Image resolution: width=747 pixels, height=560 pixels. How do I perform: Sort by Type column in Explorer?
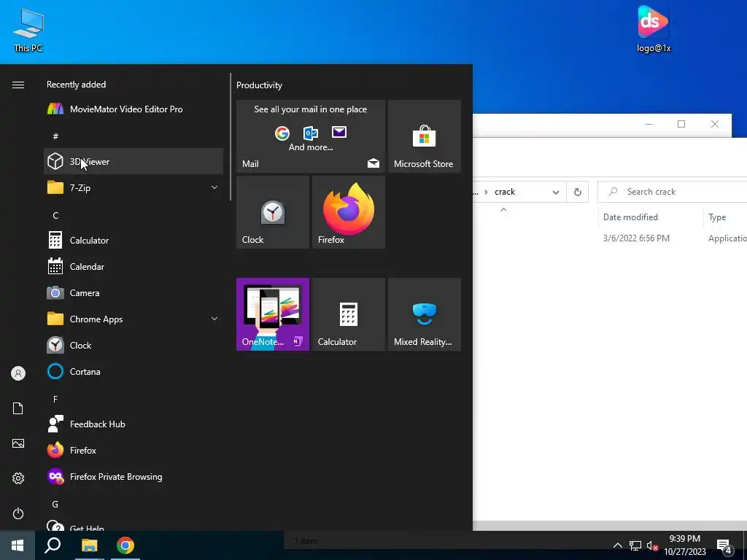[x=717, y=217]
